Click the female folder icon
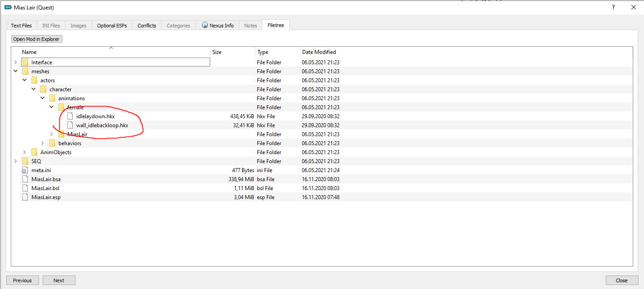Viewport: 644px width, 289px height. point(61,107)
